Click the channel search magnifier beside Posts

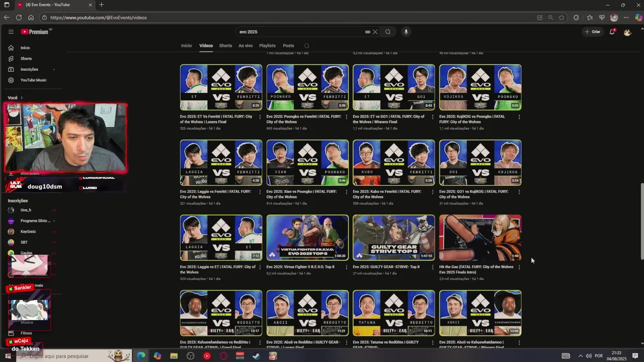306,46
